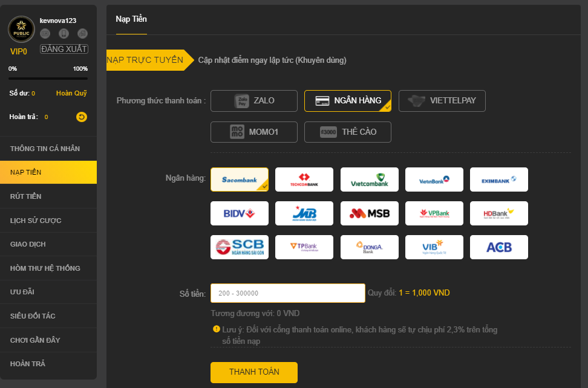Open the RÚT TIỀN menu item
588x388 pixels.
[48, 196]
